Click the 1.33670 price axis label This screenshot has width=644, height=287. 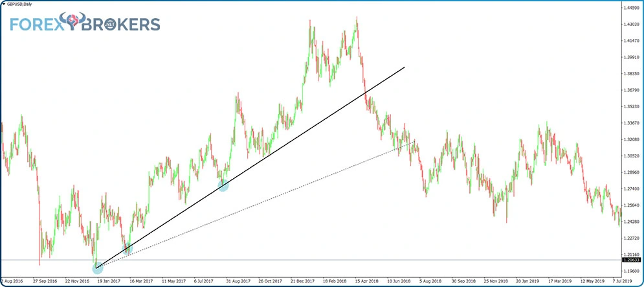tap(631, 123)
